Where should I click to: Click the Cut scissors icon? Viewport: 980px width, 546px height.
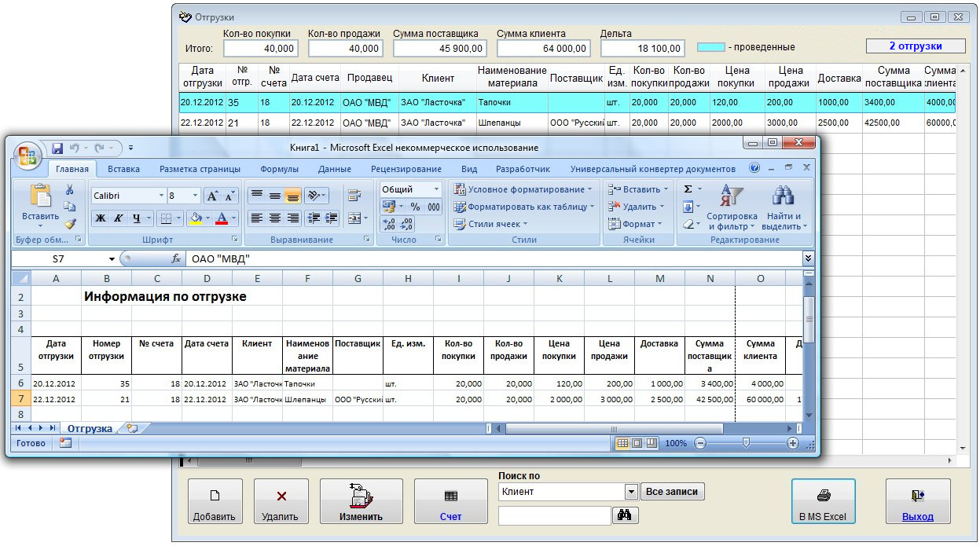tap(70, 189)
